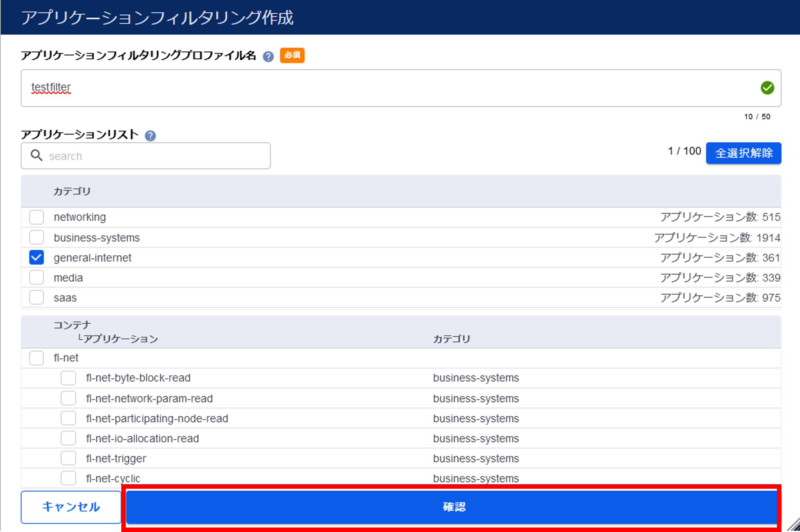The width and height of the screenshot is (800, 532).
Task: Focus the profile name field containing testfilter
Action: click(401, 88)
